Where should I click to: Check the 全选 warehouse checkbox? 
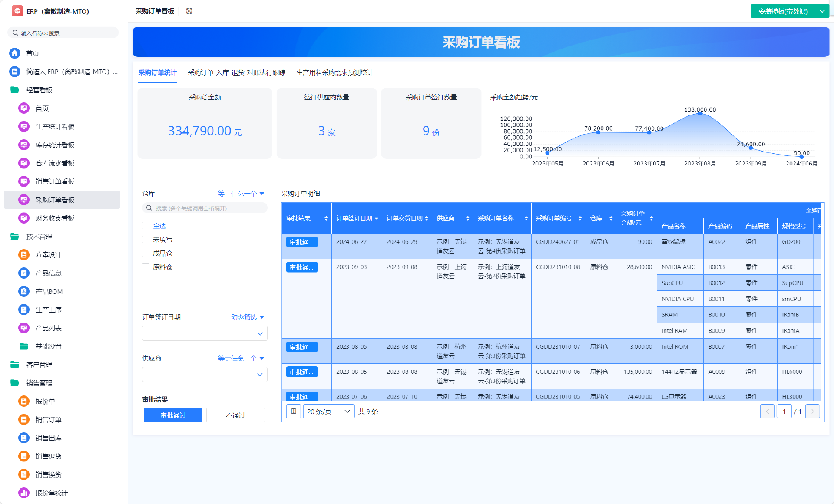(x=146, y=226)
